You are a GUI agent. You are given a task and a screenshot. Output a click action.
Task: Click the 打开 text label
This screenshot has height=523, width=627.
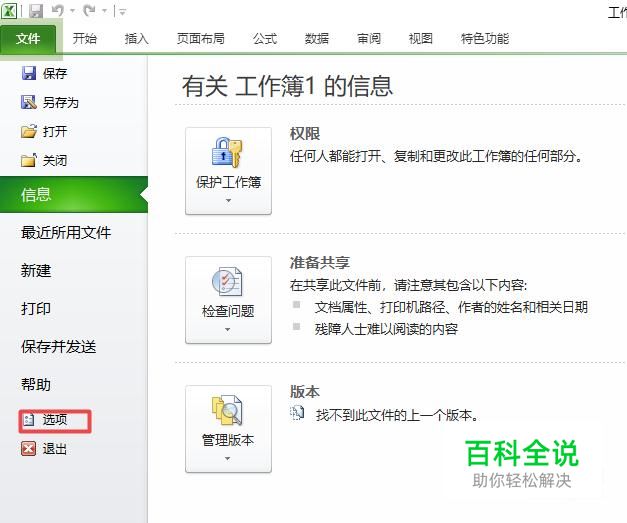click(x=55, y=132)
